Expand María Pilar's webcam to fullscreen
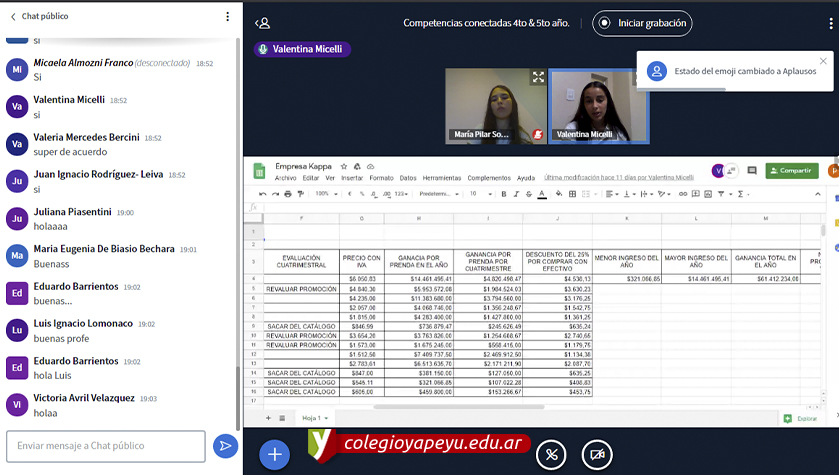 click(538, 77)
